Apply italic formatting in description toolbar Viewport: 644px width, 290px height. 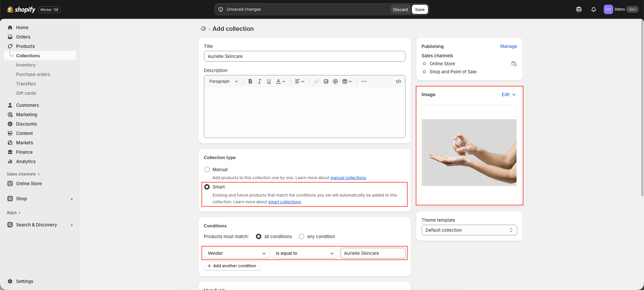259,81
